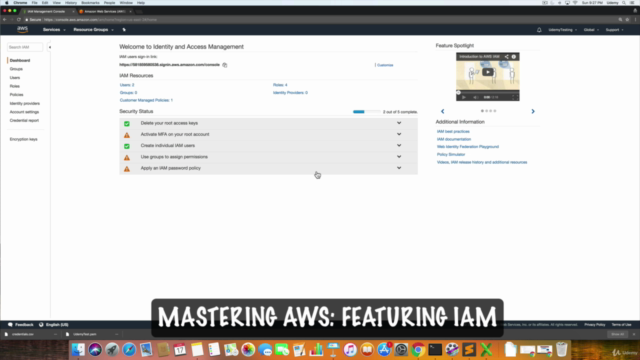Click the share icon on the IAM video
The height and width of the screenshot is (360, 640).
(x=506, y=57)
